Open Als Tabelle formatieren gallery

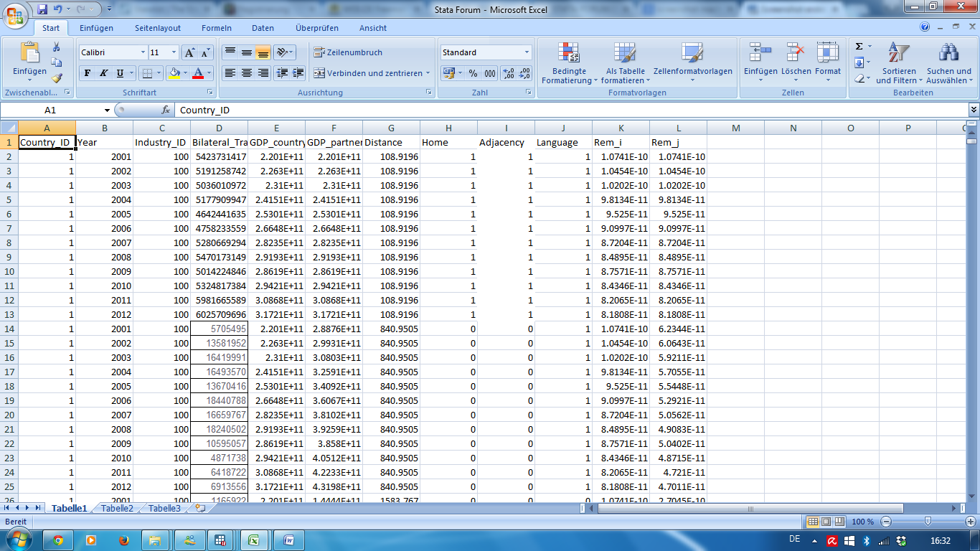[626, 63]
